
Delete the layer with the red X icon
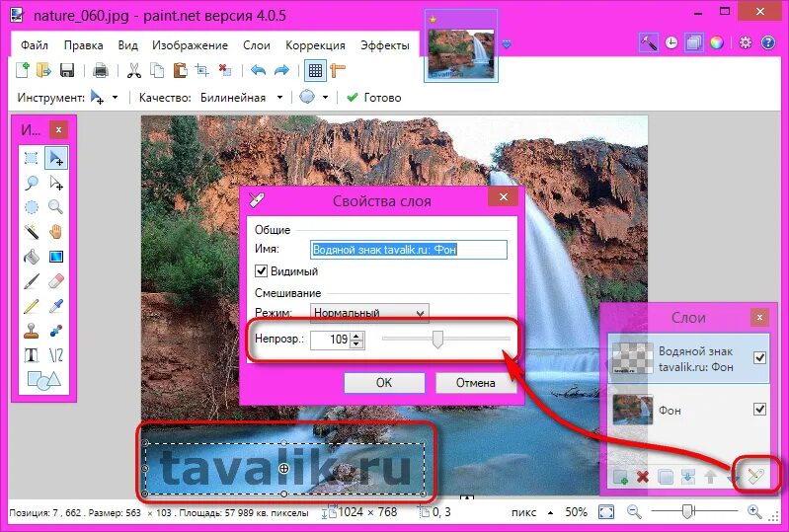click(643, 476)
